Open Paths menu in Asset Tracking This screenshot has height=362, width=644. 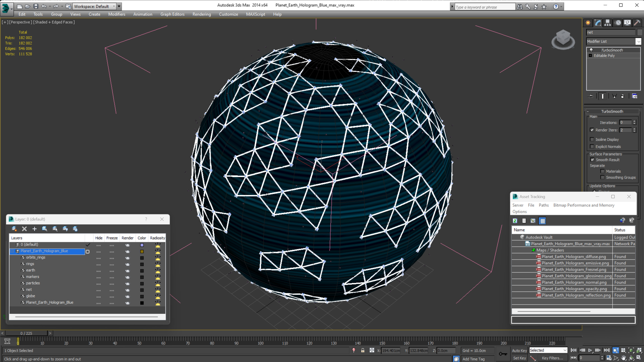(544, 205)
